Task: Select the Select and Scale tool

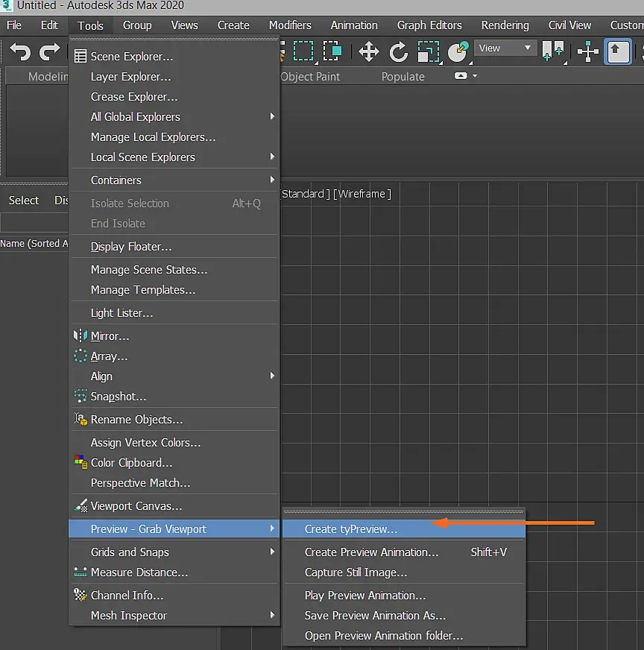Action: [x=429, y=51]
